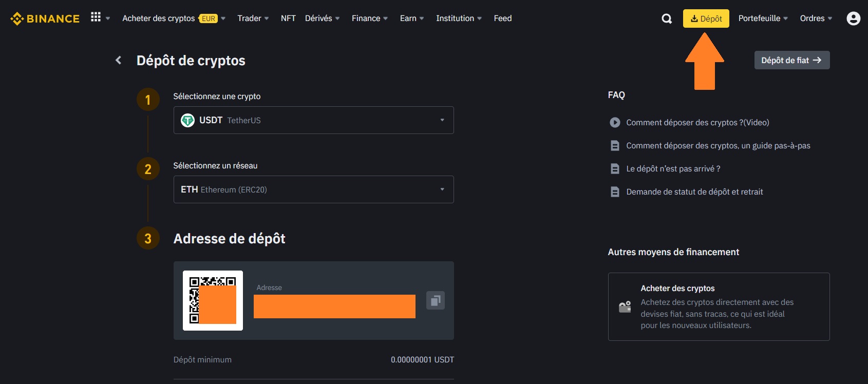
Task: Click the USDT Tether coin icon
Action: coord(187,120)
